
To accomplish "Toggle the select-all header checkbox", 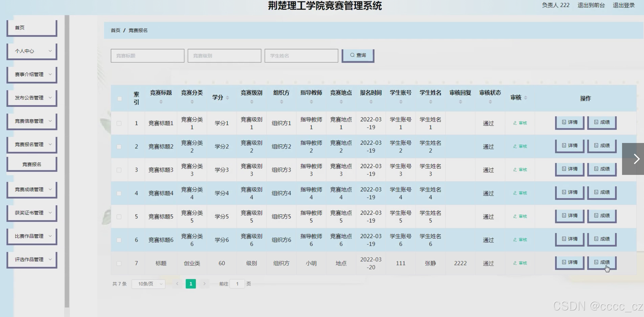I will [x=119, y=99].
